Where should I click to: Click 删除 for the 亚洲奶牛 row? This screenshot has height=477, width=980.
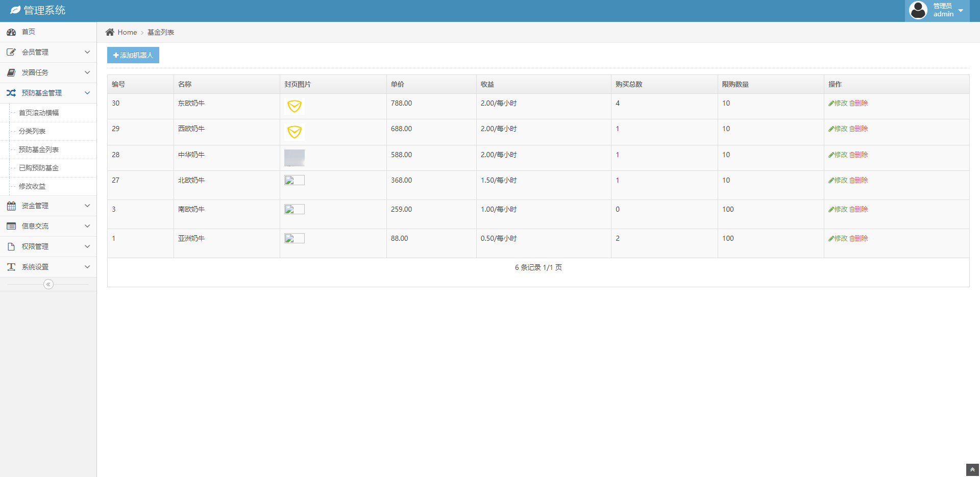(859, 238)
